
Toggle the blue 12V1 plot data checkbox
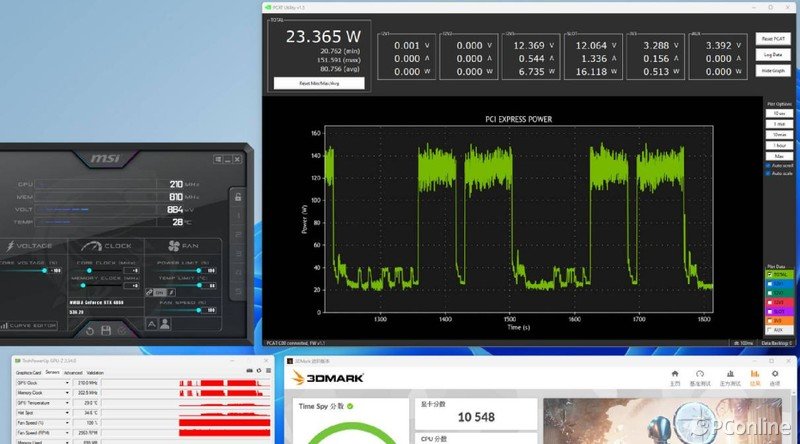770,284
